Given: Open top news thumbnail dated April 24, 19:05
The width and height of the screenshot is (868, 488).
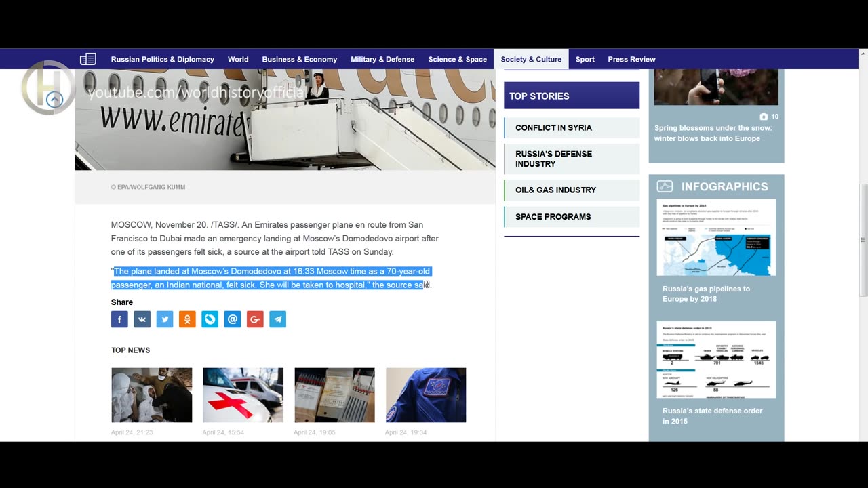Looking at the screenshot, I should [x=334, y=395].
